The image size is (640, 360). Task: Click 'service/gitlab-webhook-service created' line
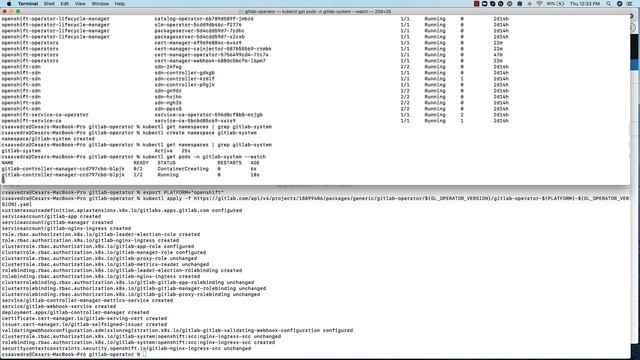point(59,307)
